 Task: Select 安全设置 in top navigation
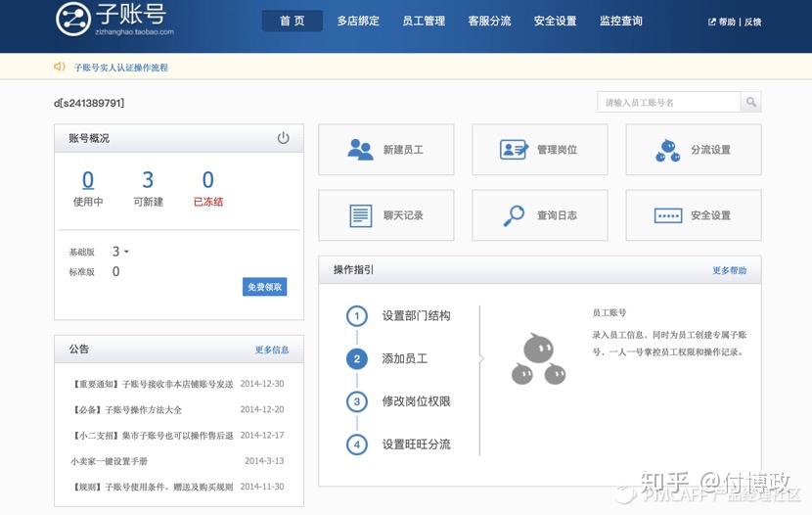point(555,21)
